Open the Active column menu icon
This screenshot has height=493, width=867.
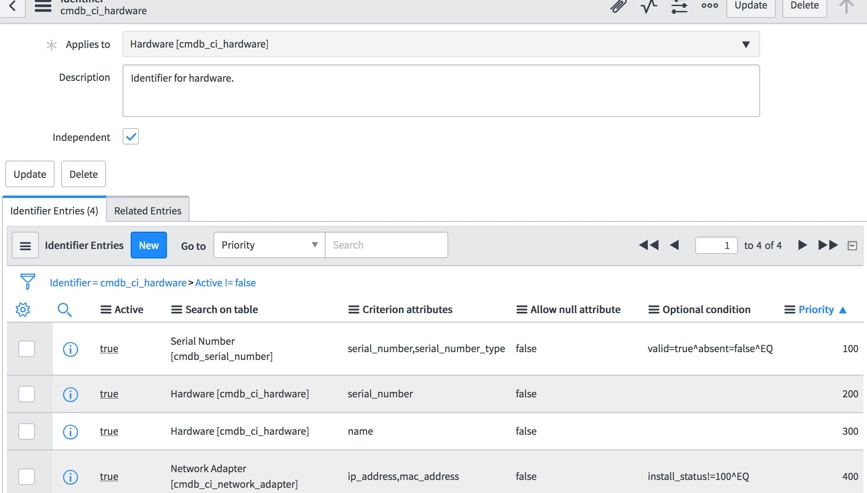[x=106, y=310]
